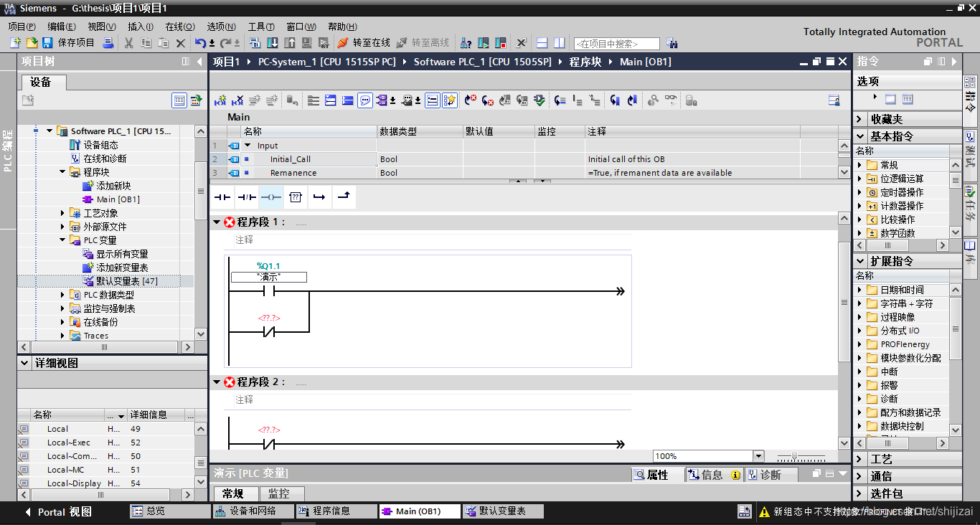Insert empty box from favorites
The width and height of the screenshot is (980, 525).
(296, 197)
